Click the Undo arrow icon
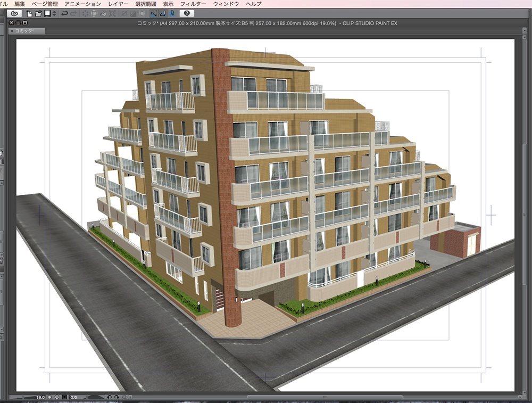This screenshot has height=403, width=532. (x=64, y=14)
